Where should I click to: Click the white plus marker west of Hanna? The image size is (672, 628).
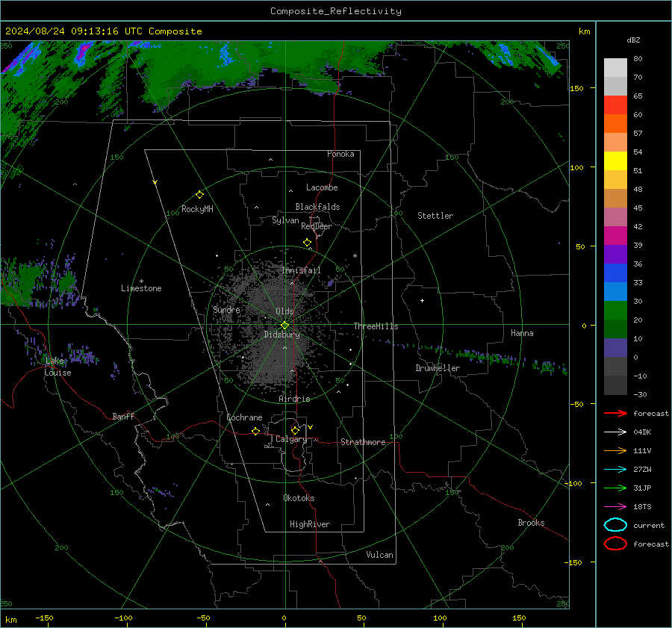422,300
